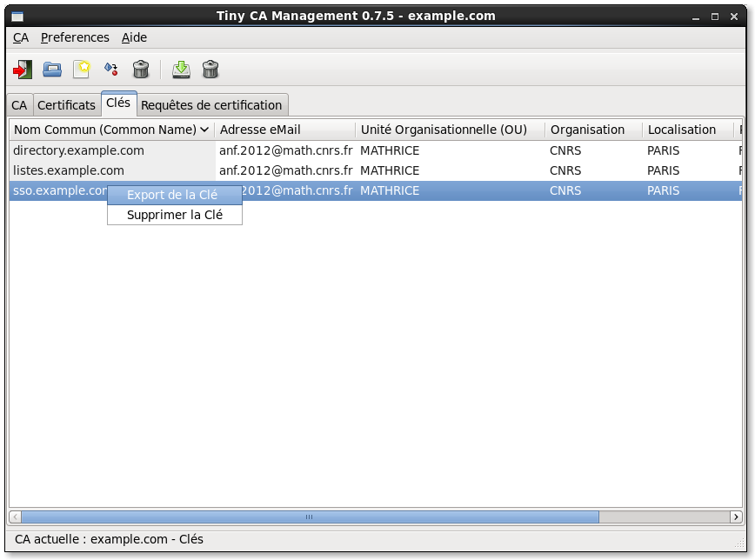Click the blue folder Open CA icon

[52, 69]
